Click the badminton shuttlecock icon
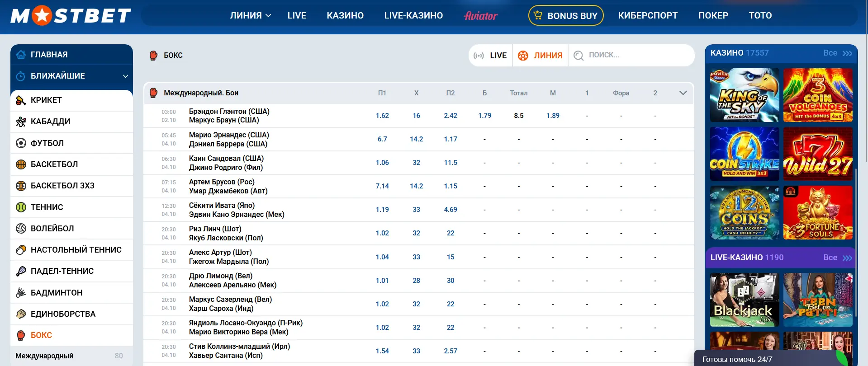This screenshot has height=366, width=868. (x=21, y=293)
